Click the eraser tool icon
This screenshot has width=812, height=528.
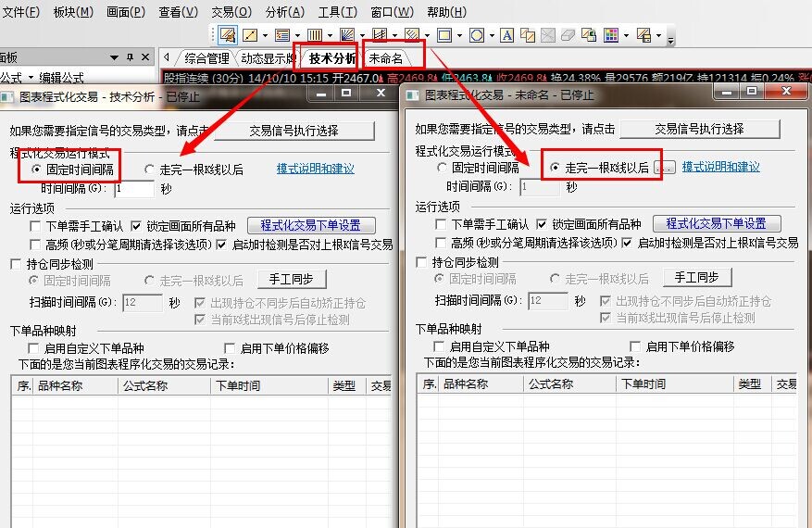click(x=568, y=35)
